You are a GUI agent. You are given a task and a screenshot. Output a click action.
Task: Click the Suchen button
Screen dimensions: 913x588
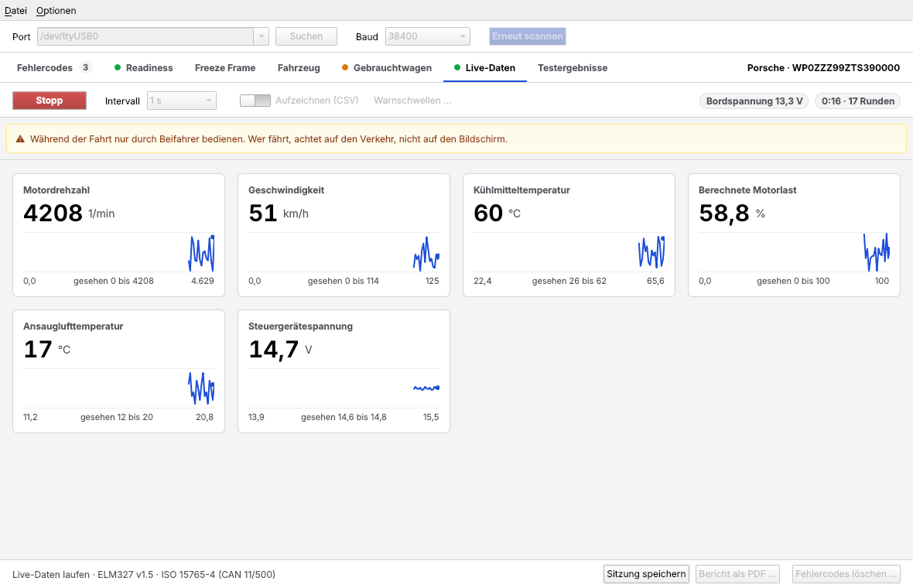306,36
